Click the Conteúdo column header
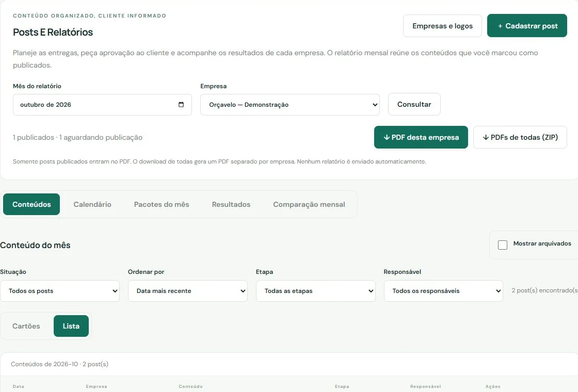This screenshot has height=392, width=578. pos(190,386)
